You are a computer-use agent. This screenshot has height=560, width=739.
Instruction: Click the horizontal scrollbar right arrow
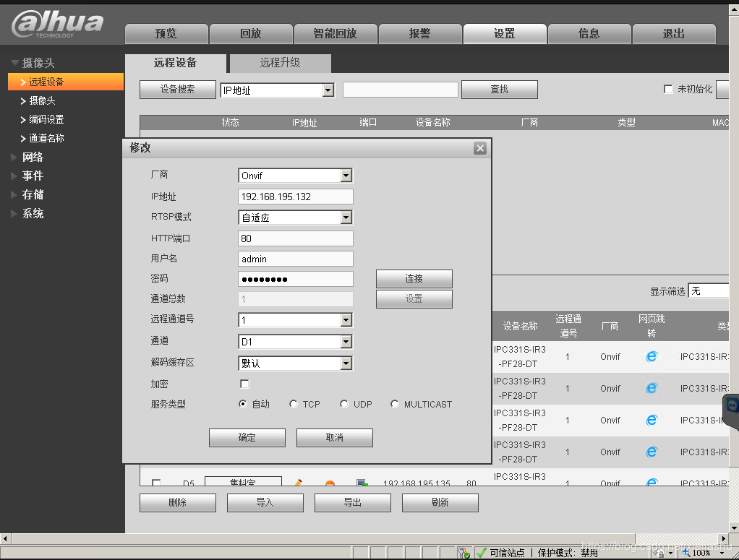[x=724, y=538]
